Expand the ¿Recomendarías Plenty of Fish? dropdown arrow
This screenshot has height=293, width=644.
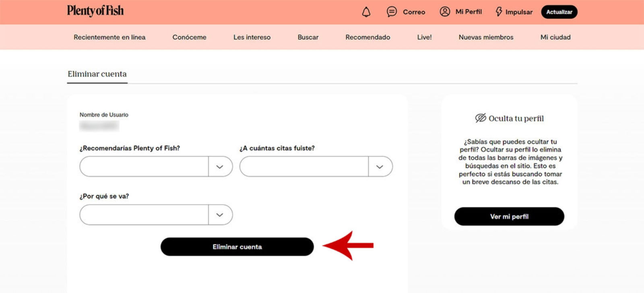220,167
